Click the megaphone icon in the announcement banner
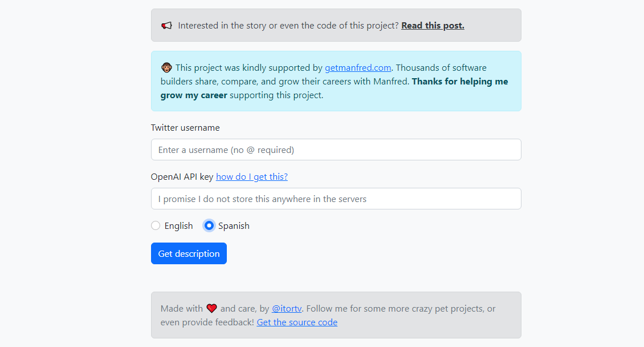 [166, 26]
